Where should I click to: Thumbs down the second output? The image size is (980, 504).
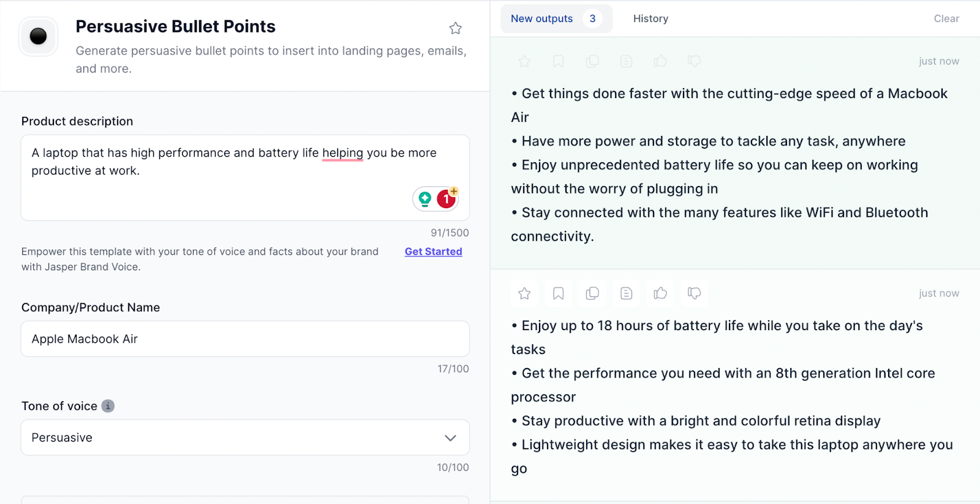(694, 293)
